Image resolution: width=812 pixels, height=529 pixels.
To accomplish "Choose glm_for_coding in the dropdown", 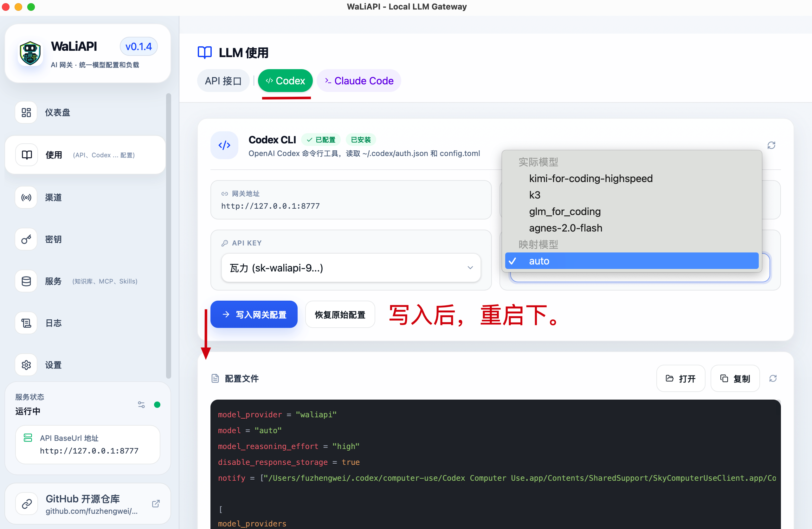I will pyautogui.click(x=632, y=212).
